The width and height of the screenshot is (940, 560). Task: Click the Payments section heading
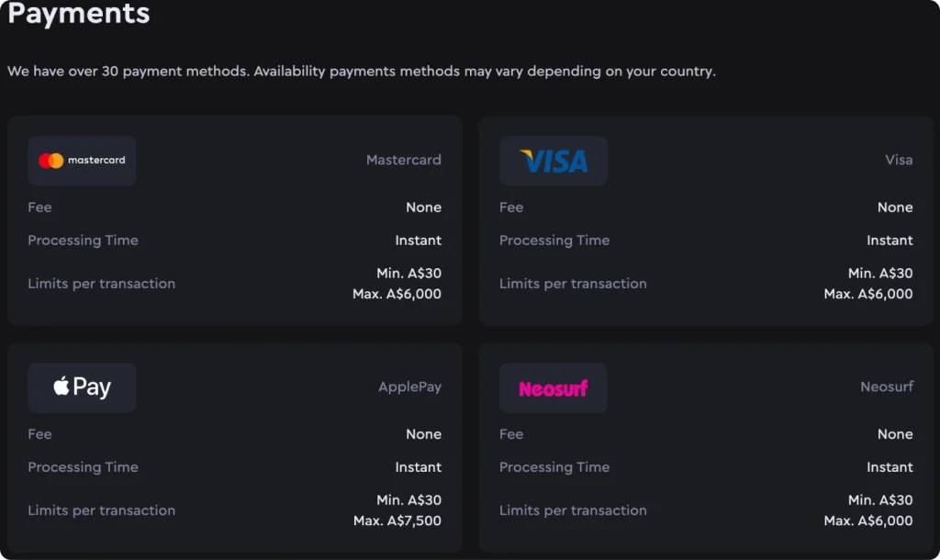[x=78, y=14]
